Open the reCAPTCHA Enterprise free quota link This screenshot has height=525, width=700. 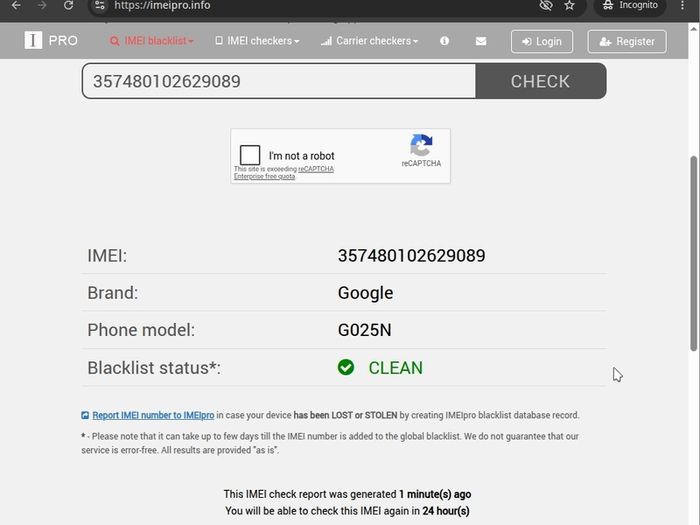coord(284,172)
